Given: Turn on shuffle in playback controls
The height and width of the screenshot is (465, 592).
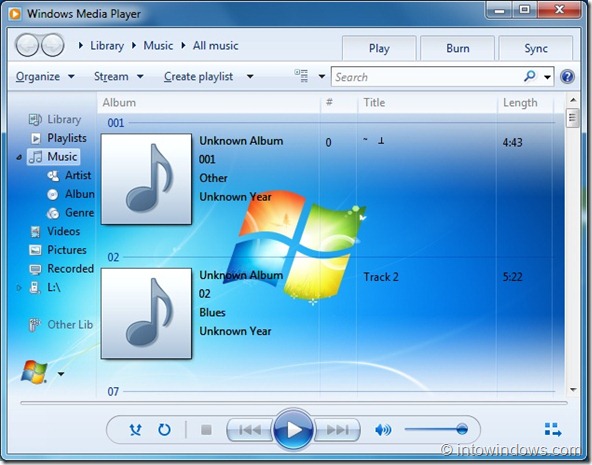Looking at the screenshot, I should pyautogui.click(x=135, y=429).
